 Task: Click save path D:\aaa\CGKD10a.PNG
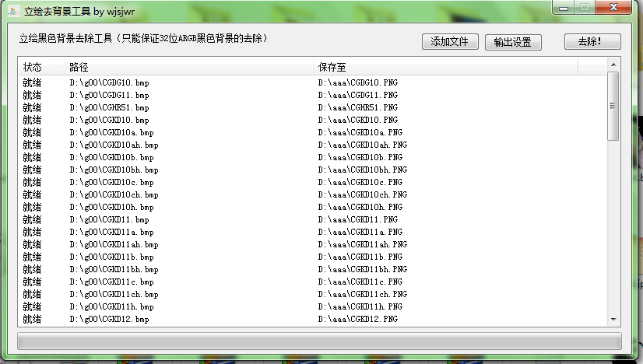pos(360,132)
